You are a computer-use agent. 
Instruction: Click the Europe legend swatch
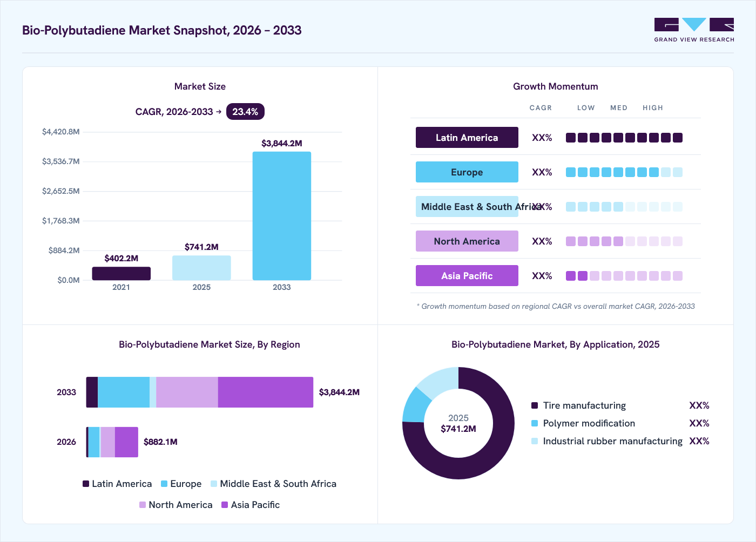pyautogui.click(x=164, y=484)
